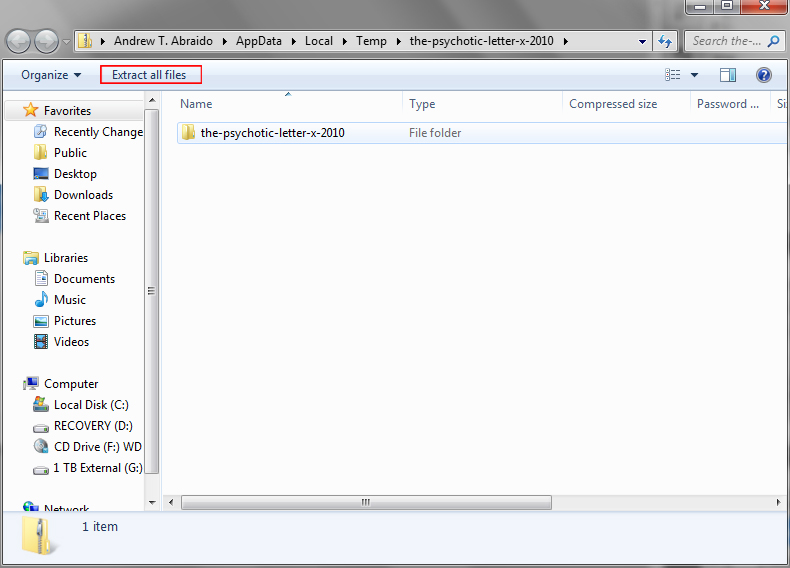790x568 pixels.
Task: Click the Back navigation arrow button
Action: point(19,41)
